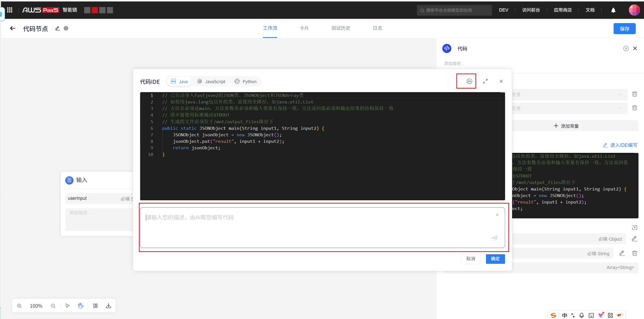The image size is (644, 319).
Task: Expand the second 变量 dropdown
Action: pos(569,108)
